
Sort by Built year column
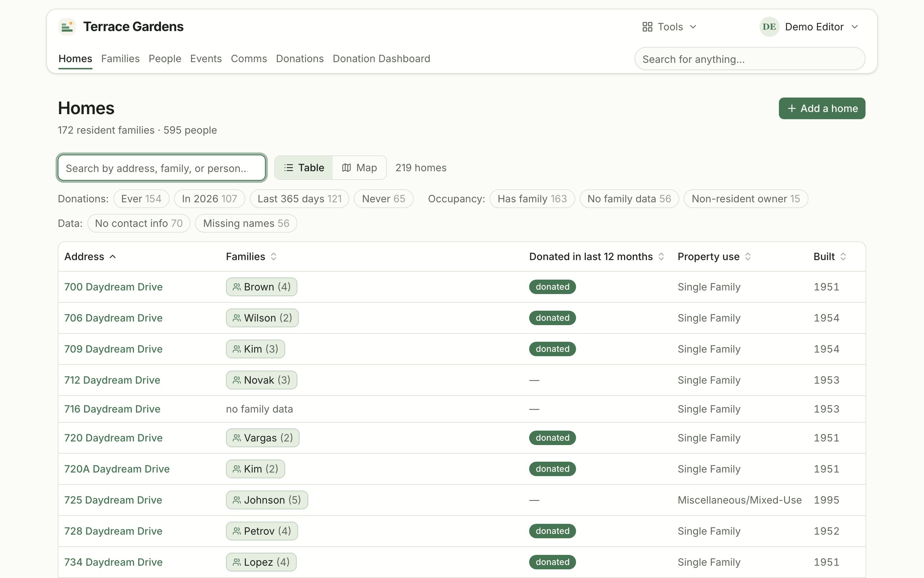830,256
